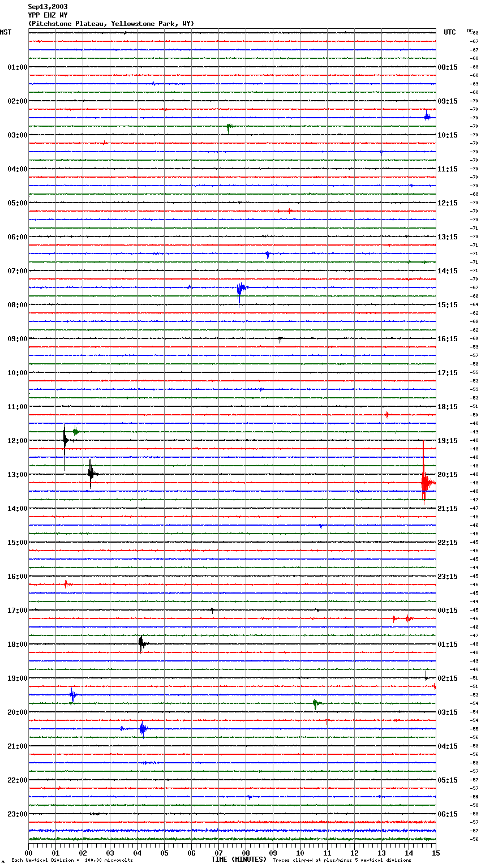Click the 03:00 MST time label

(18, 135)
